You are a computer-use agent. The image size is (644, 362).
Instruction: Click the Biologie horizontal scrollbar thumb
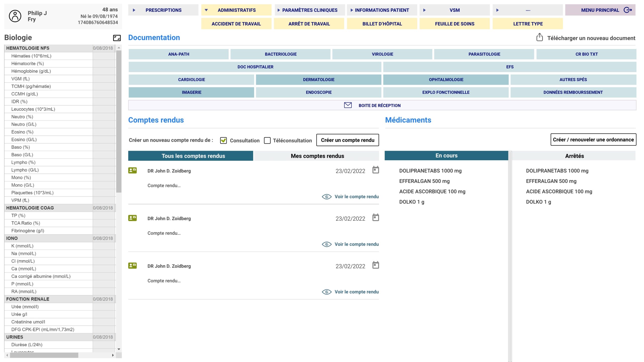(x=44, y=355)
